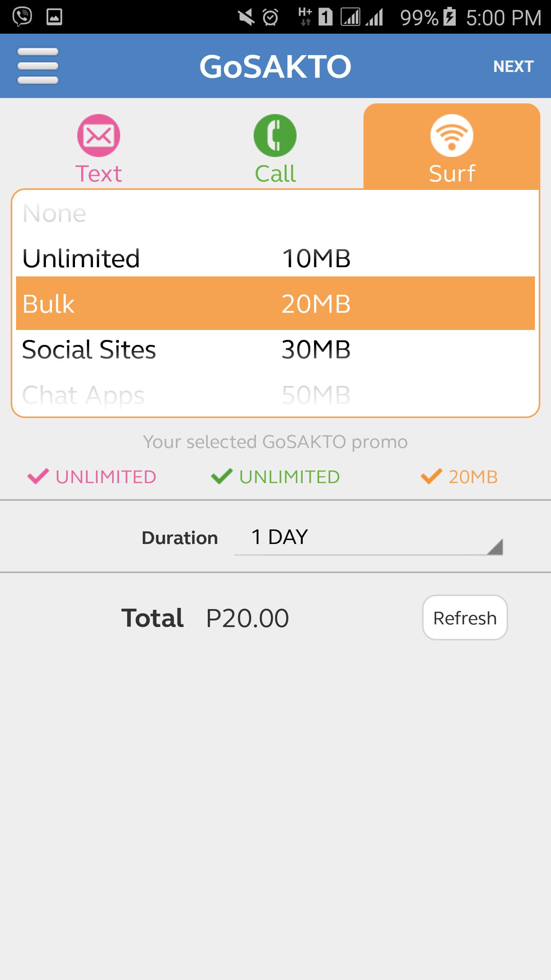
Task: Choose the 30MB data size option
Action: tap(316, 350)
